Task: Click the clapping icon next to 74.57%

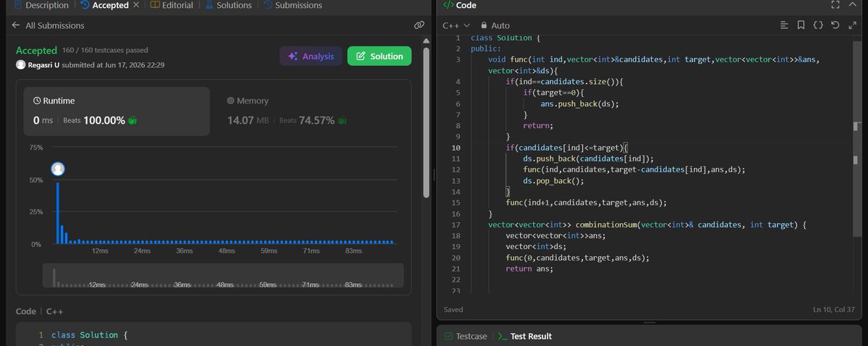Action: (342, 121)
